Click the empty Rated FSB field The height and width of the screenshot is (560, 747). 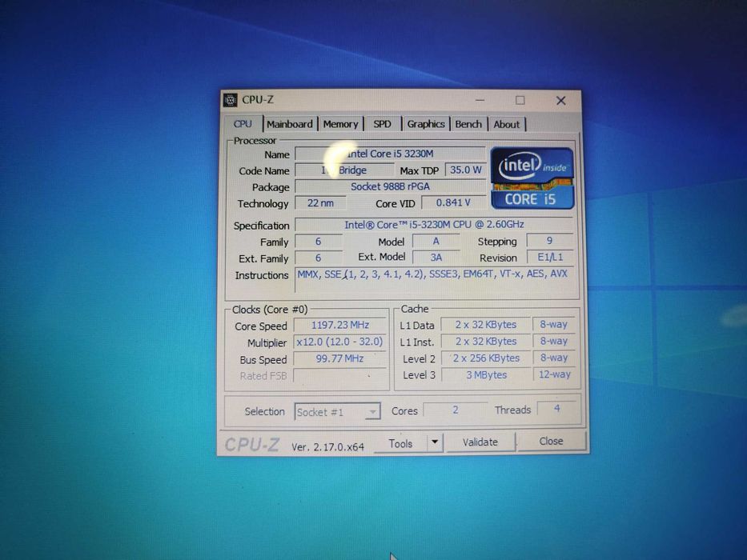coord(339,376)
